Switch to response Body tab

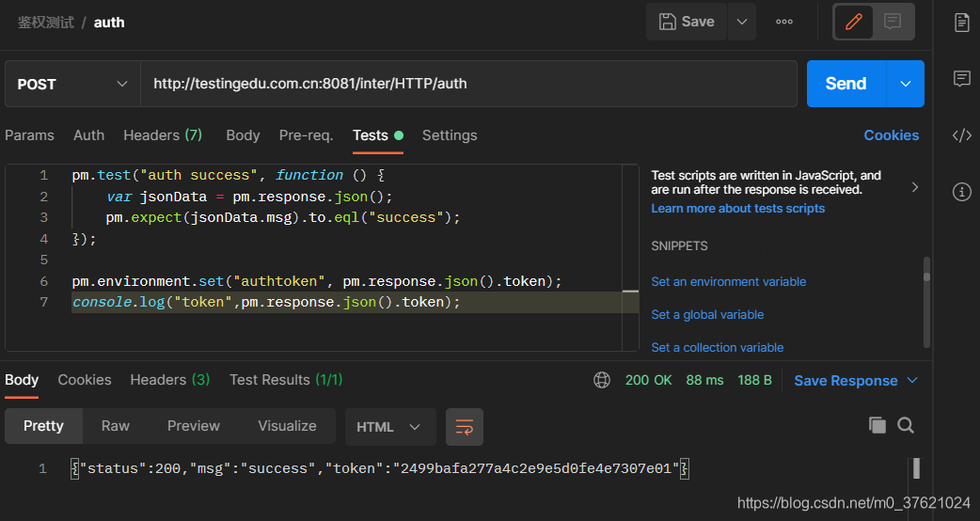[x=22, y=380]
